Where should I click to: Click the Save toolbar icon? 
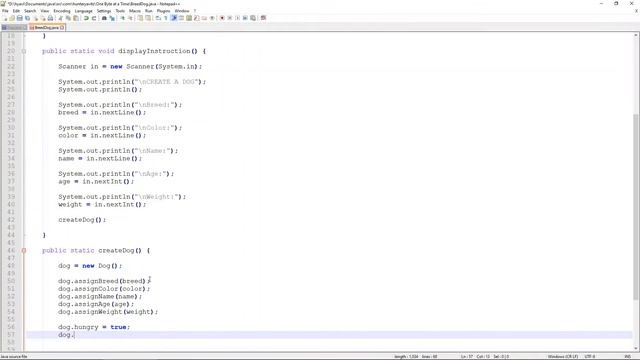click(x=19, y=18)
